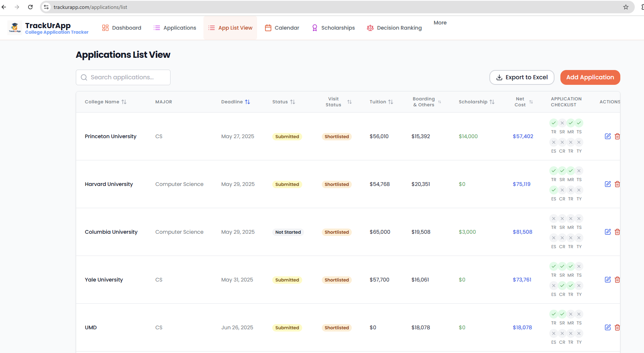Screen dimensions: 644x353
Task: Click the browser address bar URL
Action: tap(90, 7)
